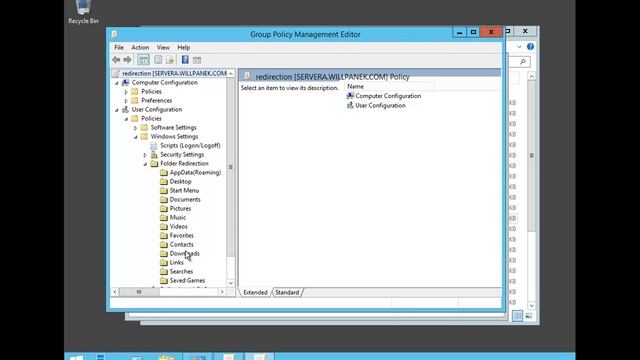Viewport: 640px width, 360px height.
Task: Toggle the show/hide console tree toolbar icon
Action: 143,60
